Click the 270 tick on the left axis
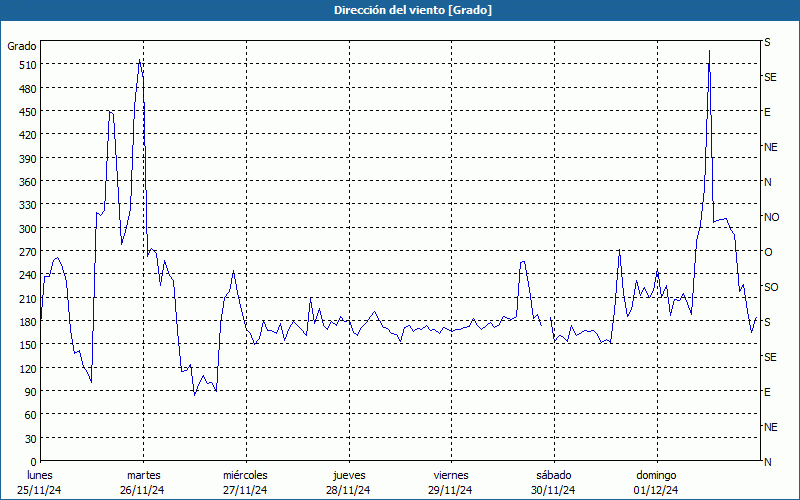Viewport: 800px width, 500px height. coord(27,252)
